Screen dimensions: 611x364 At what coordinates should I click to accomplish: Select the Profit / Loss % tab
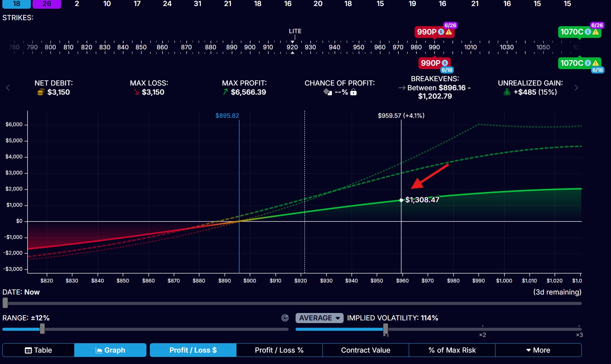pyautogui.click(x=279, y=350)
